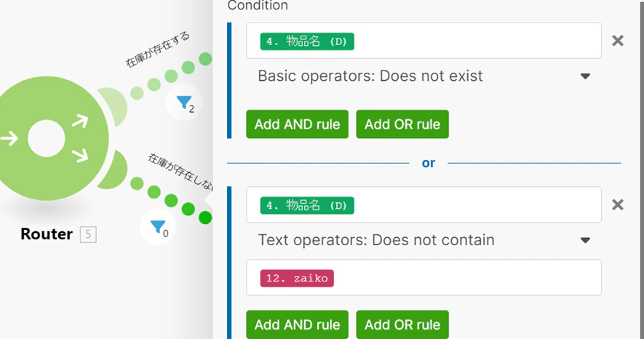Click the second condition's 4. 物品名 (D) pill
This screenshot has height=339, width=644.
(x=307, y=206)
